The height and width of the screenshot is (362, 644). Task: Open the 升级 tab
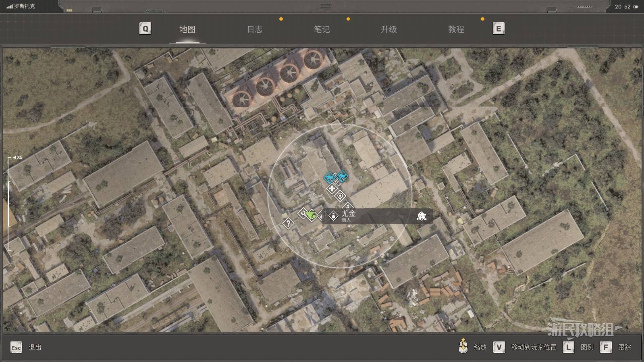tap(389, 29)
